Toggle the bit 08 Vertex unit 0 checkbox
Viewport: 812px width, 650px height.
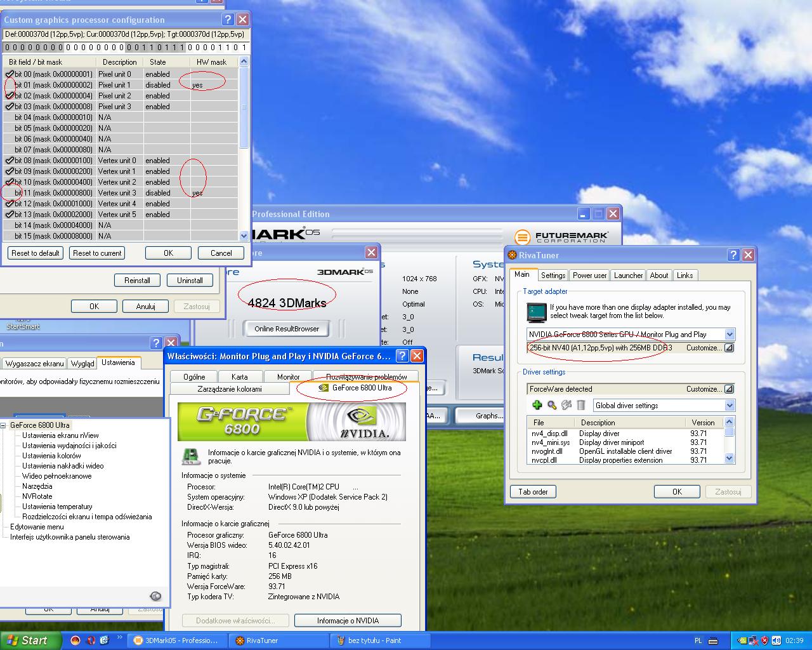[x=10, y=161]
